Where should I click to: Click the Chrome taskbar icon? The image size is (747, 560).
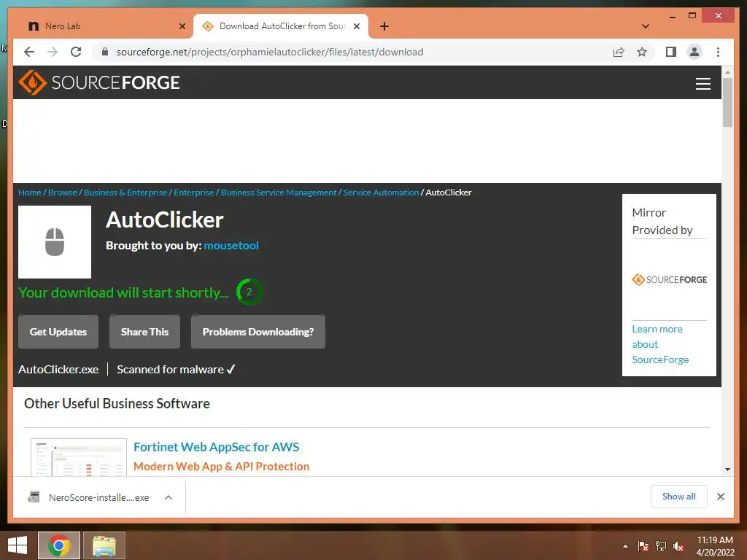[59, 545]
